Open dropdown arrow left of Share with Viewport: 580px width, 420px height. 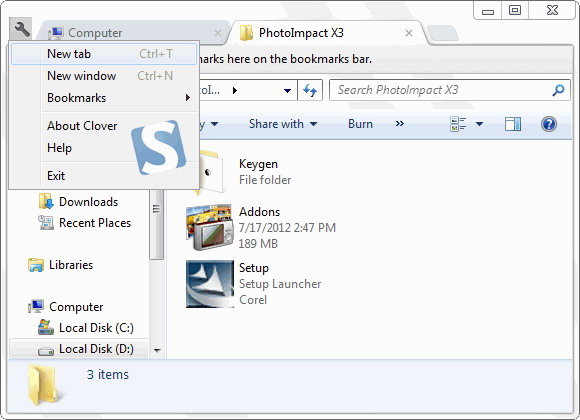coord(214,124)
